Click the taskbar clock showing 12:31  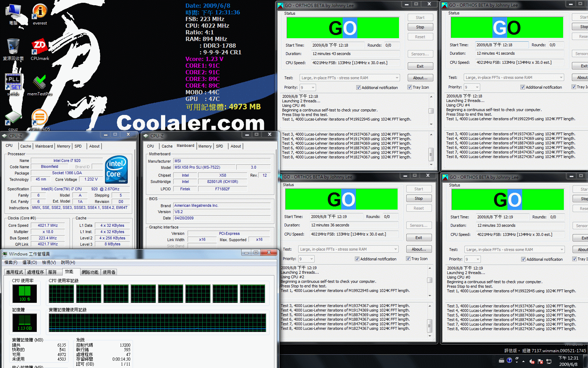tap(568, 361)
